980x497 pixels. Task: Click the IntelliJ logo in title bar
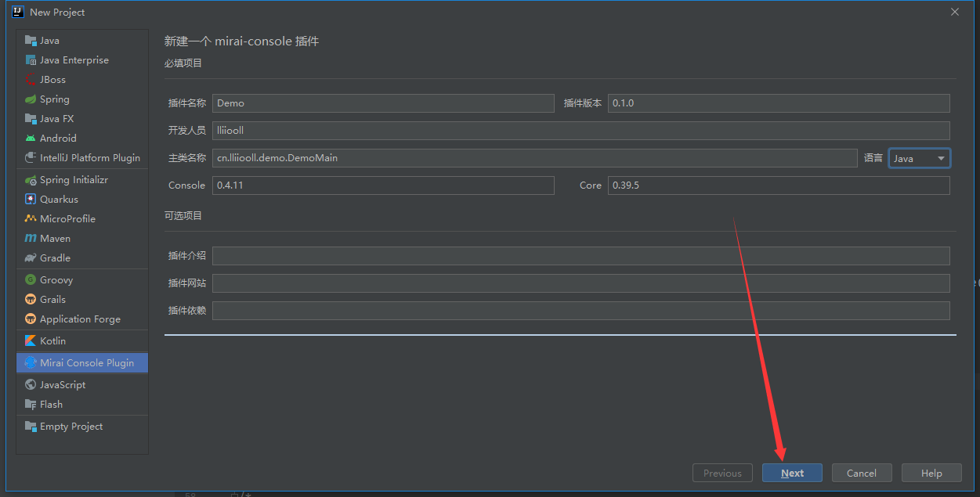18,12
